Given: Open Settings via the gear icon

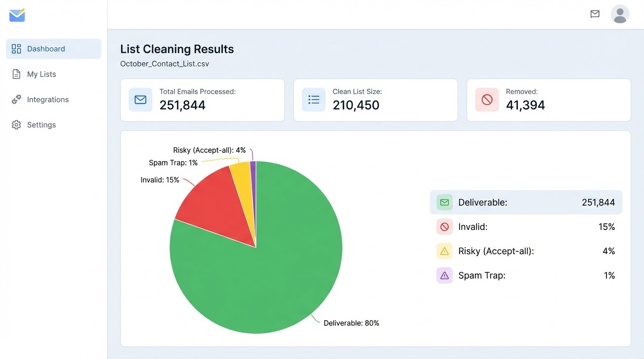Looking at the screenshot, I should (x=41, y=124).
